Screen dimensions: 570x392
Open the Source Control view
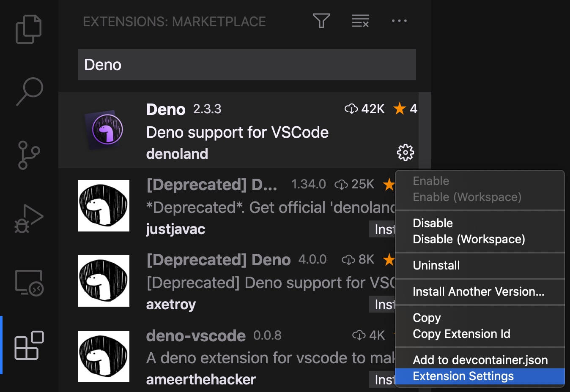point(29,155)
